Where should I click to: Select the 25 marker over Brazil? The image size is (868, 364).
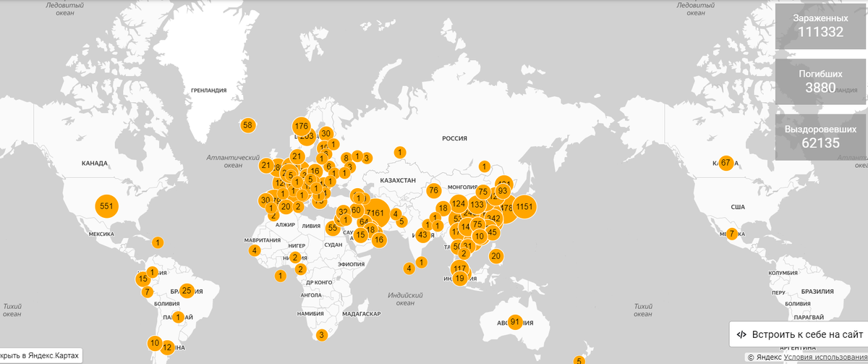[x=187, y=291]
